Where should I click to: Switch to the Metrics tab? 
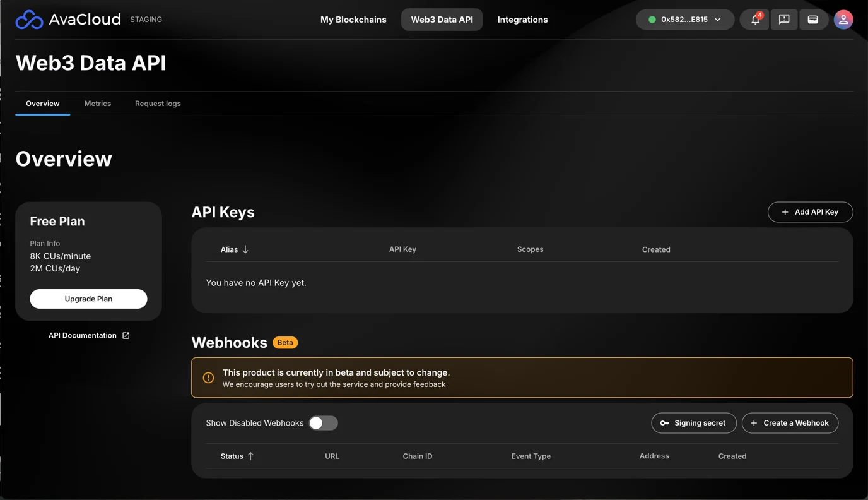coord(98,104)
